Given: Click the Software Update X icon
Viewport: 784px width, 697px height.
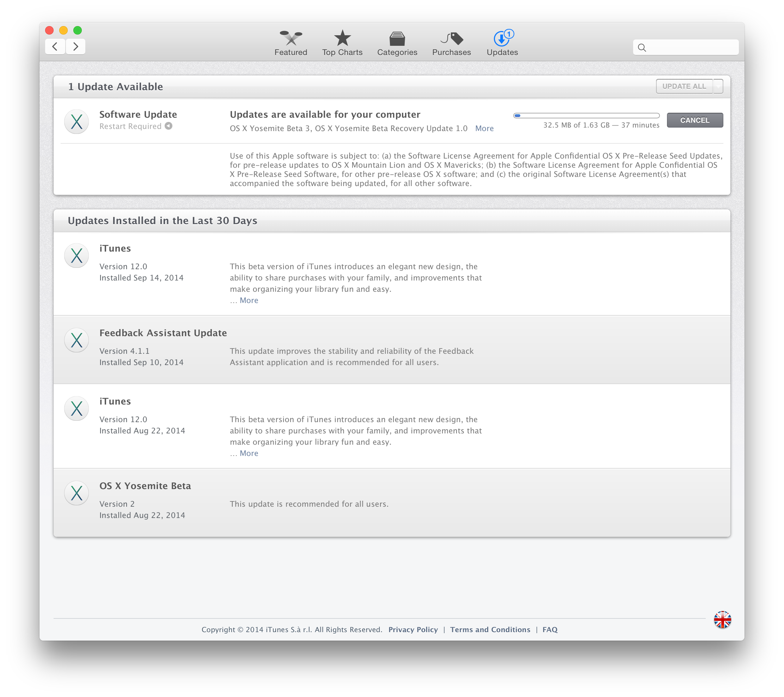Looking at the screenshot, I should click(77, 122).
